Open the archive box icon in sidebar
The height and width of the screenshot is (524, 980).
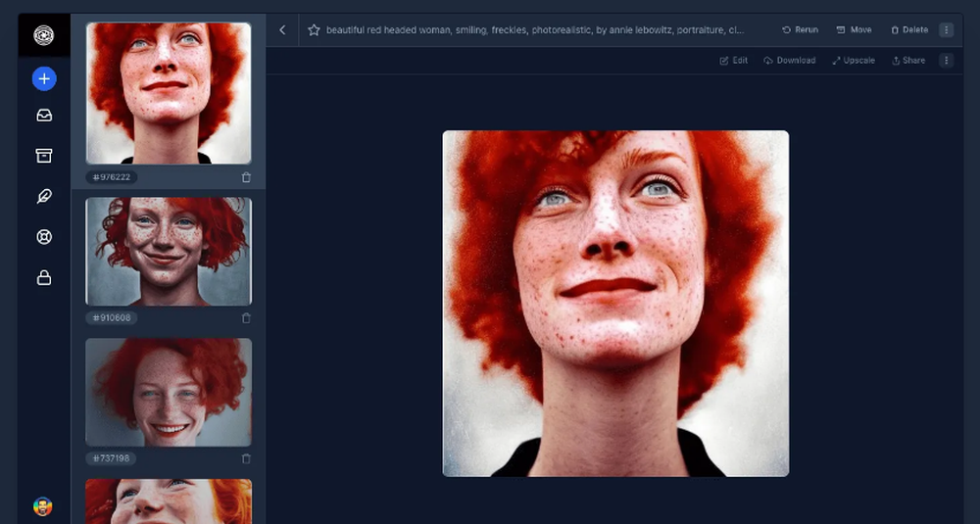coord(44,156)
